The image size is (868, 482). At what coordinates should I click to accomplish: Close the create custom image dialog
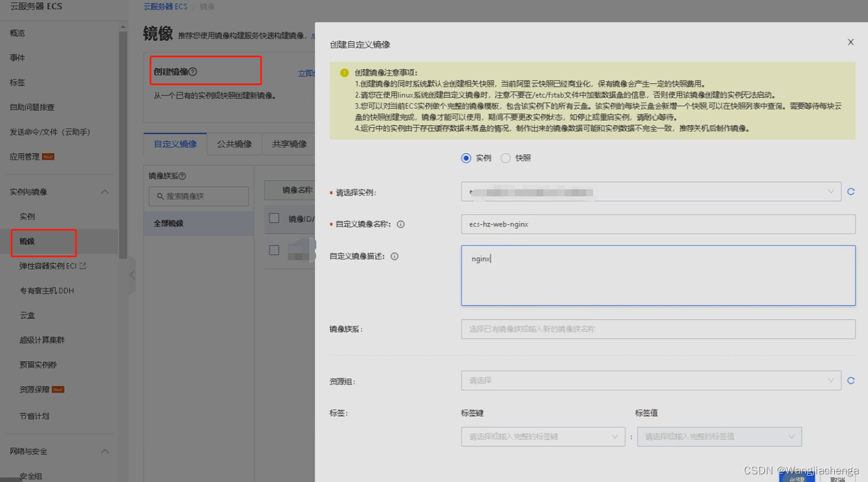tap(850, 42)
